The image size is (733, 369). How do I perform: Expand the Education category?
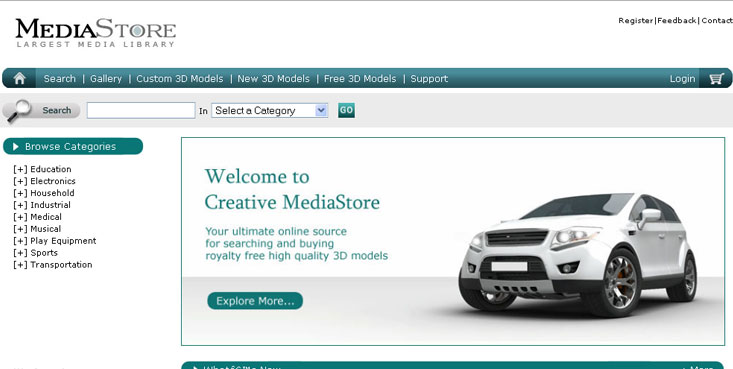[x=20, y=169]
